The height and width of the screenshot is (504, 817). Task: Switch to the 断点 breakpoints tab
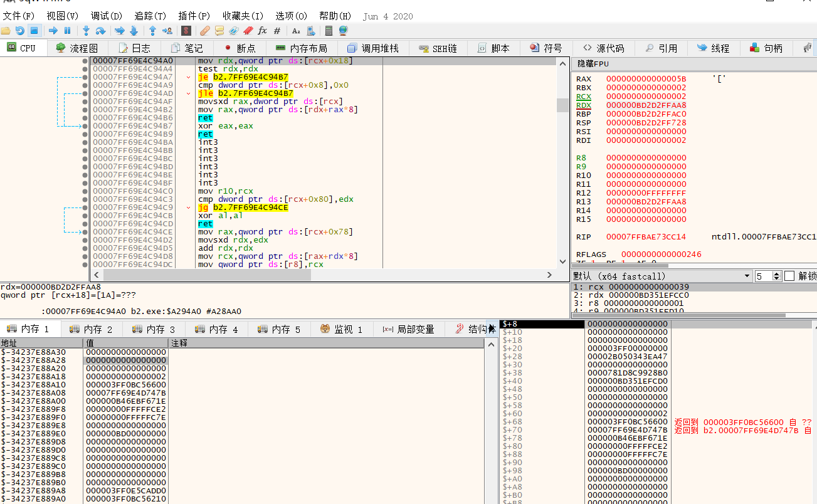pyautogui.click(x=239, y=48)
